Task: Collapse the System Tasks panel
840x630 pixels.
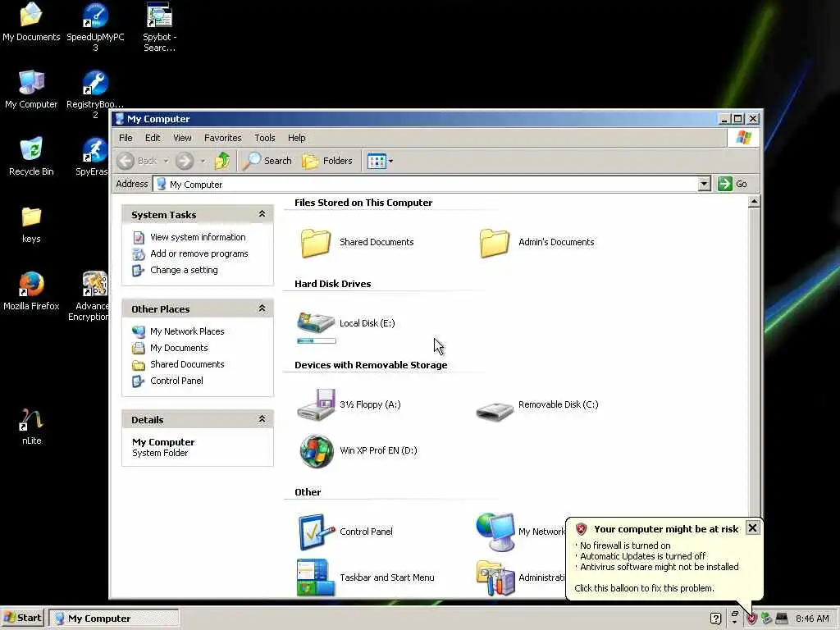Action: [x=262, y=214]
